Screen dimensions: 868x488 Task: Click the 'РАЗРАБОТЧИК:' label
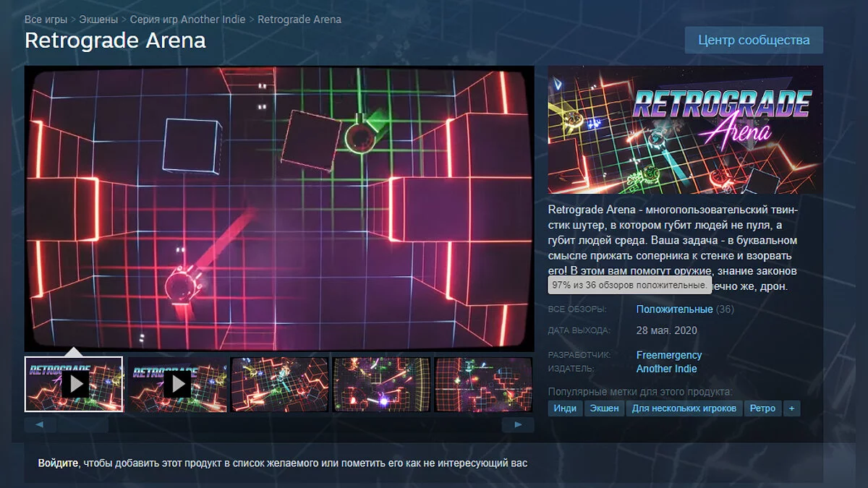pyautogui.click(x=580, y=355)
